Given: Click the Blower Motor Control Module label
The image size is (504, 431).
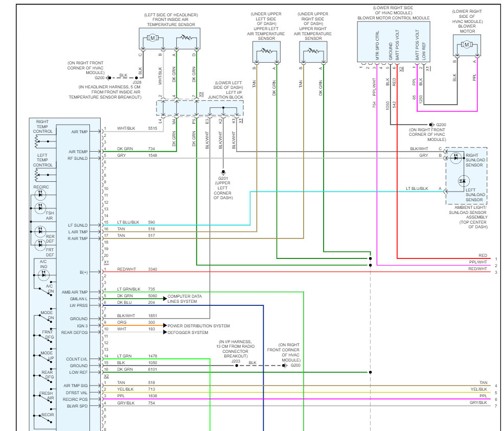Looking at the screenshot, I should (x=394, y=18).
